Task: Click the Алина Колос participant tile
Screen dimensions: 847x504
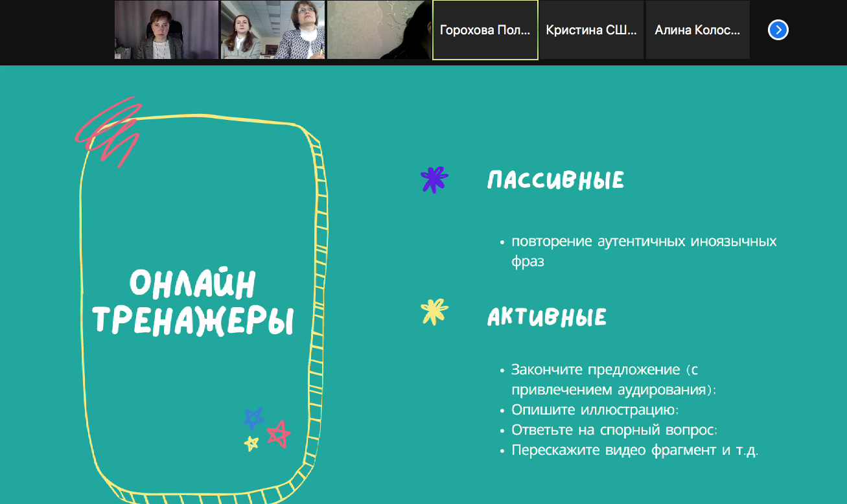Action: [697, 29]
